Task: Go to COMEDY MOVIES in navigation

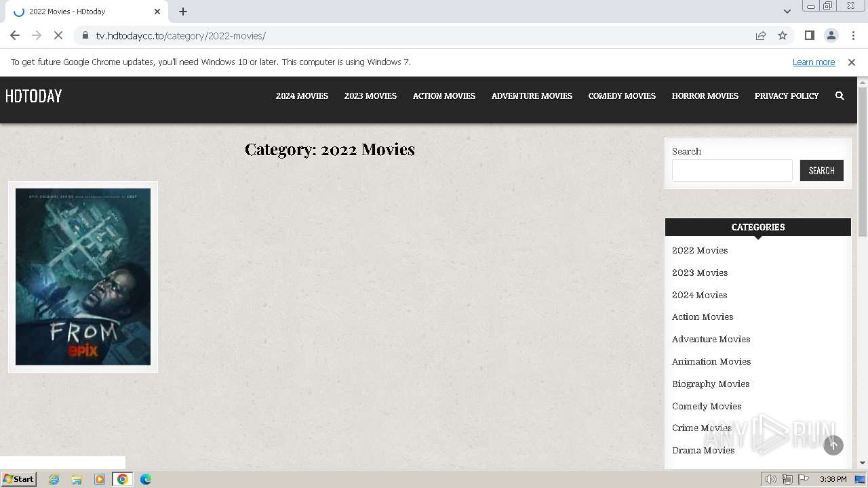Action: pyautogui.click(x=622, y=96)
